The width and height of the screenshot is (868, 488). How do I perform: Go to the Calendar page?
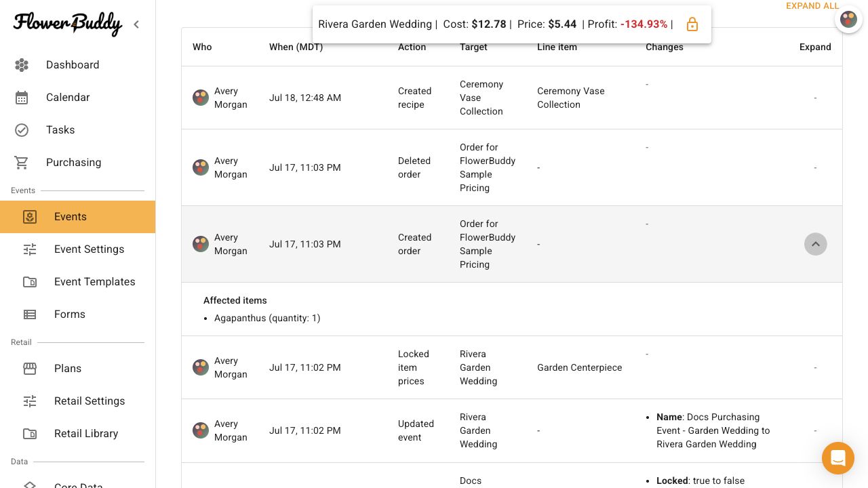point(78,98)
